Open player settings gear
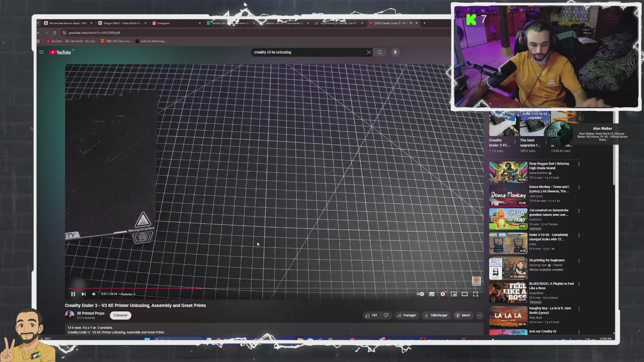Viewport: 644px width, 362px height. 443,294
